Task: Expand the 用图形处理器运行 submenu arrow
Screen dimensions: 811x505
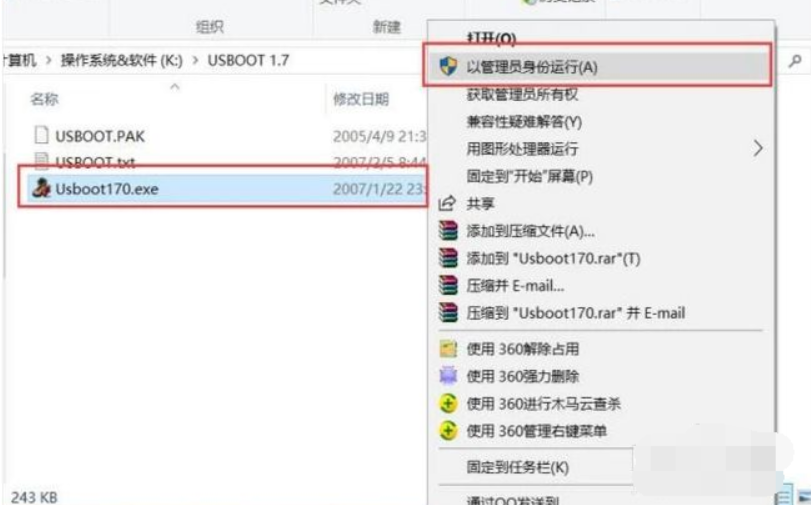Action: tap(758, 148)
